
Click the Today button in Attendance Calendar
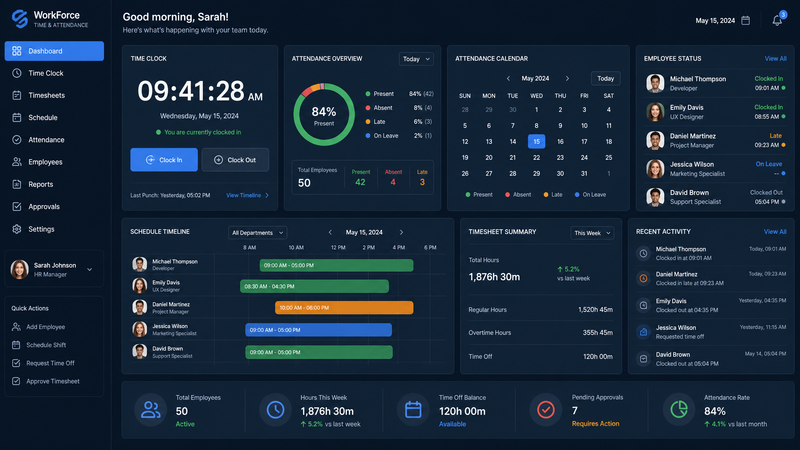click(x=606, y=79)
